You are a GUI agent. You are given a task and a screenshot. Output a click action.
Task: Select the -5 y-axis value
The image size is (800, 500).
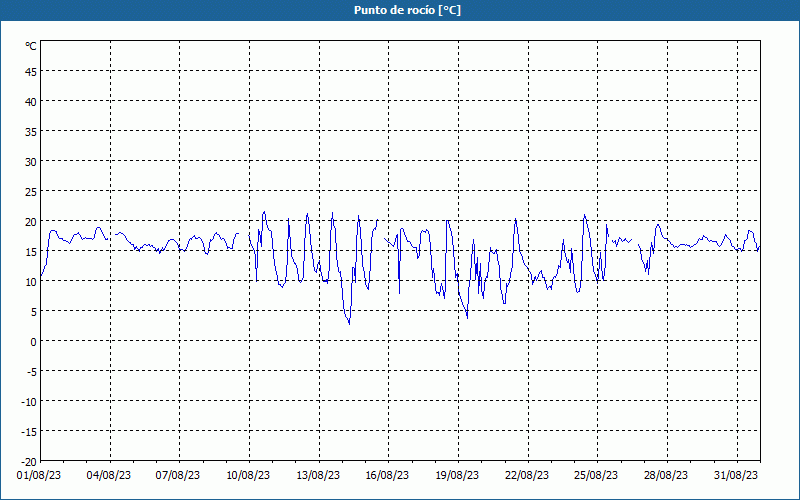(32, 372)
